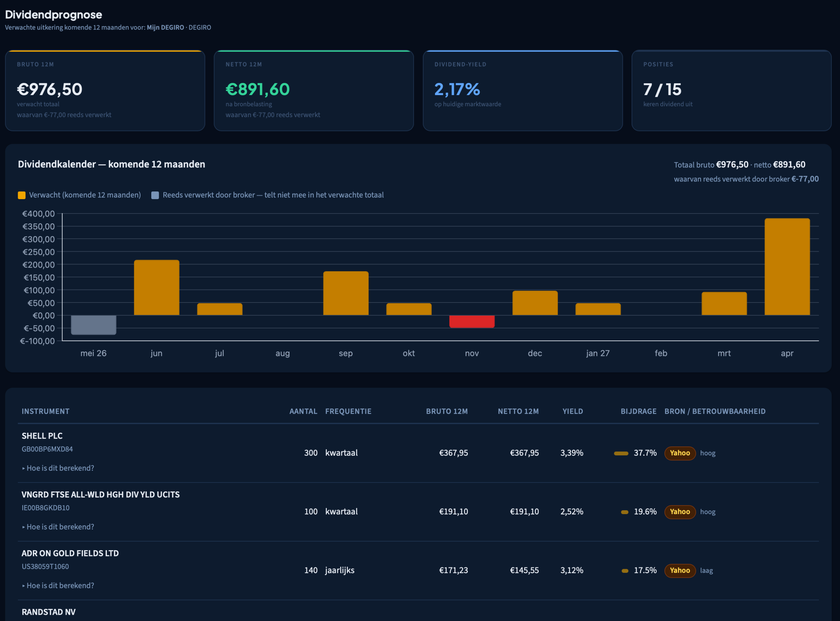Click the orange bar for okt

point(409,309)
